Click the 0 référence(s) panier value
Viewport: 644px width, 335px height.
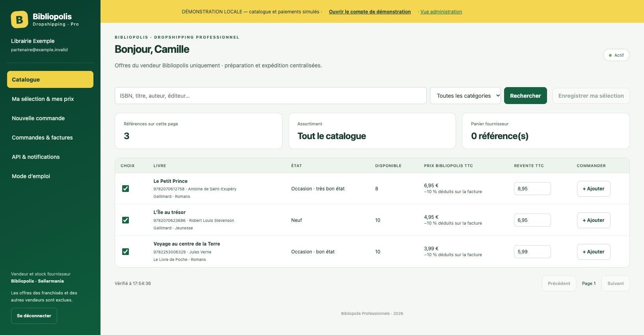click(x=500, y=136)
